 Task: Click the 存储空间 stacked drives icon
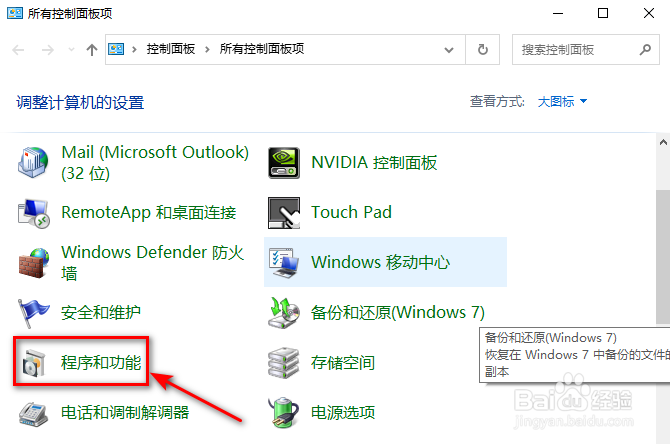point(284,363)
